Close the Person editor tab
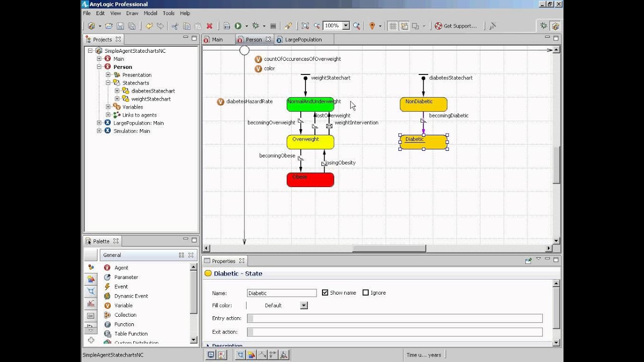 pyautogui.click(x=268, y=39)
